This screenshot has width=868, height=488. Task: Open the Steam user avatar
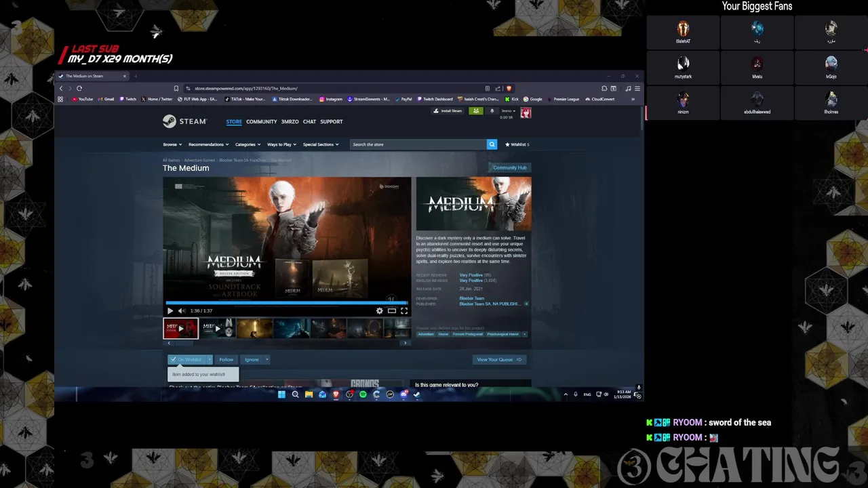click(526, 113)
